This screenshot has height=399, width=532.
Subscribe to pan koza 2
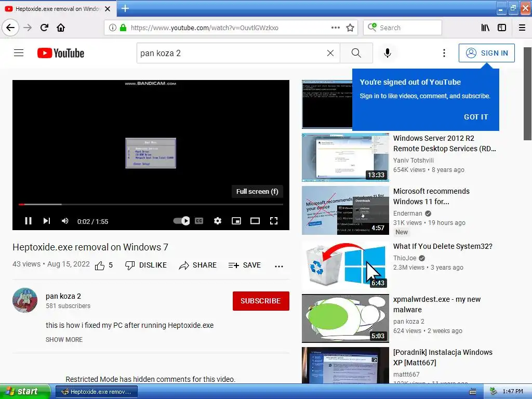click(261, 301)
